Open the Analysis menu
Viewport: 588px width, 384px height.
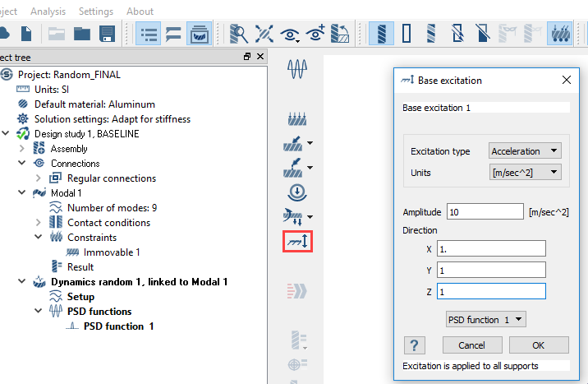(48, 12)
